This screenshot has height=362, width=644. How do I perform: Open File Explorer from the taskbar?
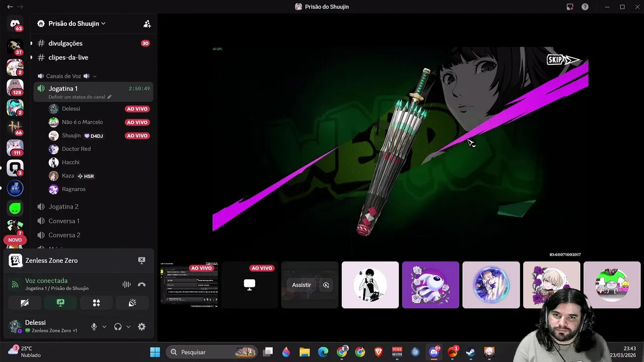pos(304,352)
